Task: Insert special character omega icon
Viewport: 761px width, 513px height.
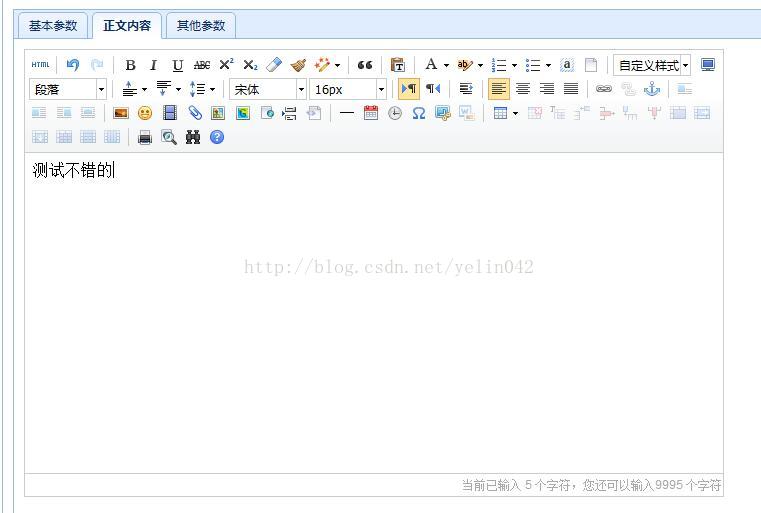Action: (418, 113)
